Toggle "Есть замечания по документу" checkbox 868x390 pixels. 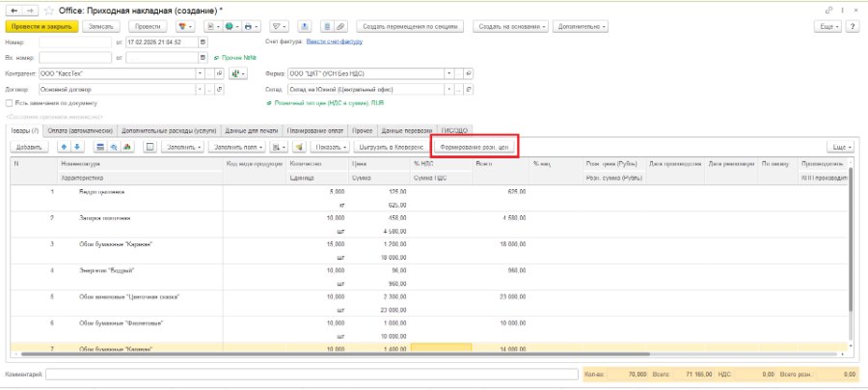[x=9, y=103]
